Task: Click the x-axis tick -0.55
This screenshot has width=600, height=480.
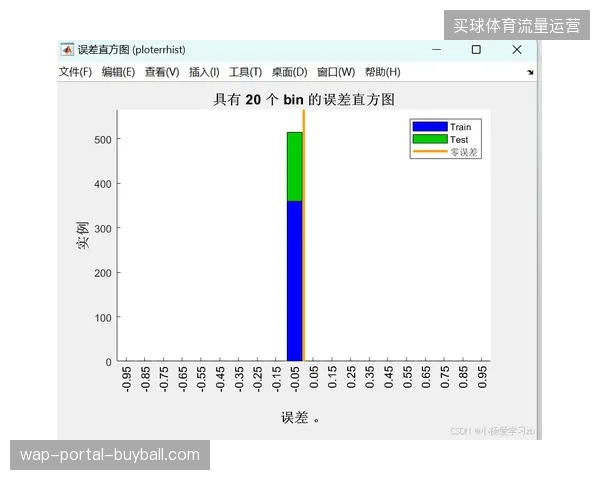Action: click(201, 379)
